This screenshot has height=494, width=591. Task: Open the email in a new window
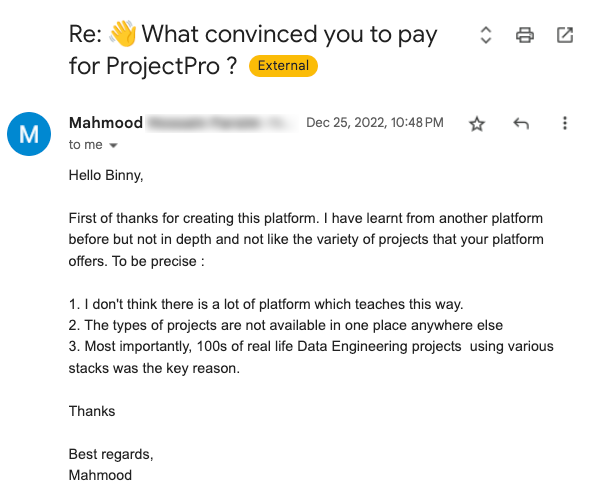[565, 35]
